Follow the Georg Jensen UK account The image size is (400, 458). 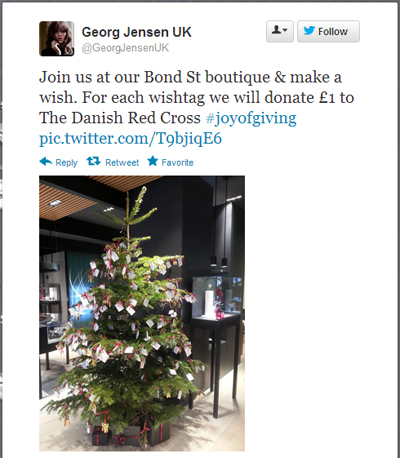328,31
